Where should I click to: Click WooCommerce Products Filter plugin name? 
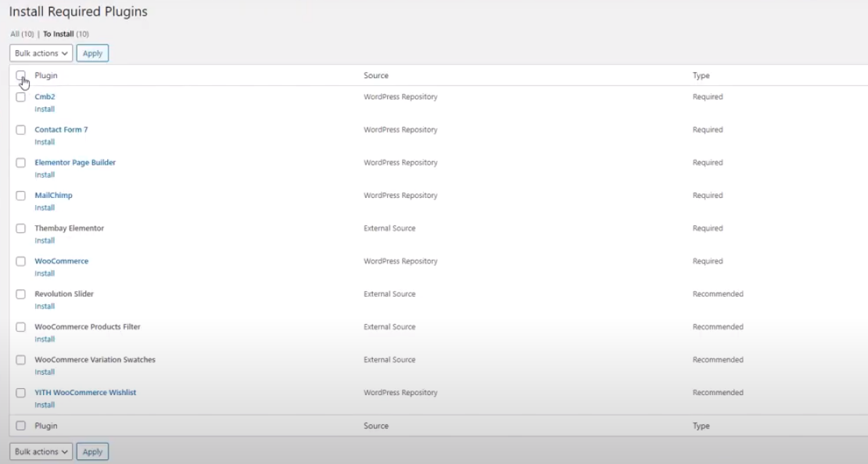point(88,327)
